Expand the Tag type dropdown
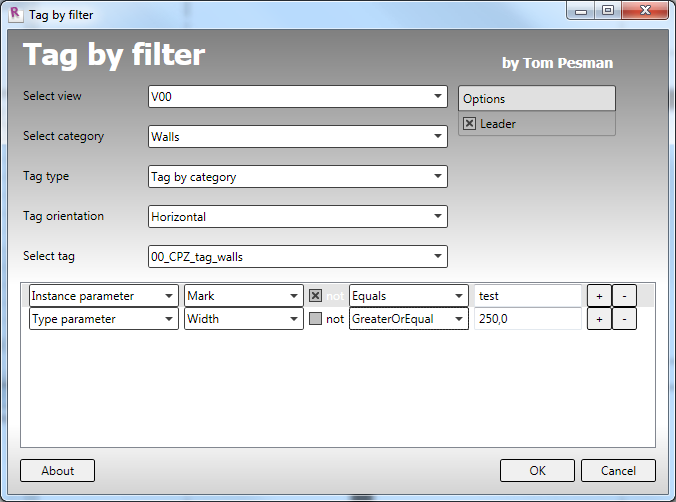This screenshot has width=676, height=502. [297, 176]
